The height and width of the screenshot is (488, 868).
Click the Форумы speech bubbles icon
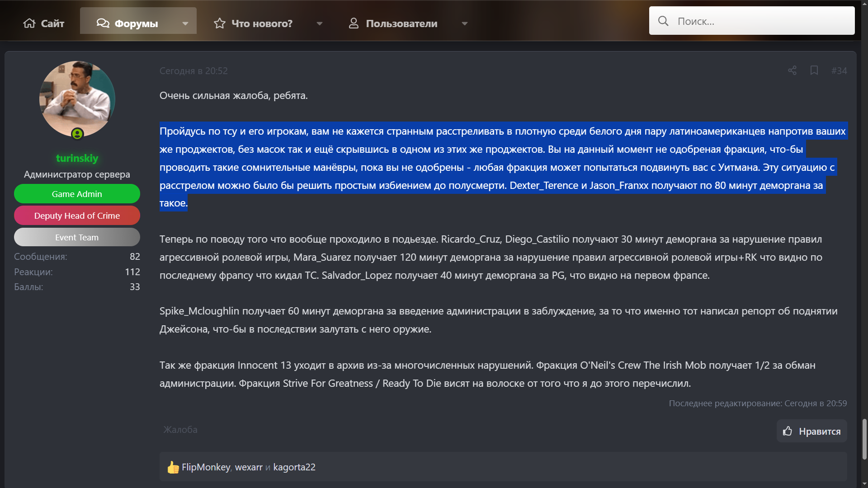(x=103, y=23)
